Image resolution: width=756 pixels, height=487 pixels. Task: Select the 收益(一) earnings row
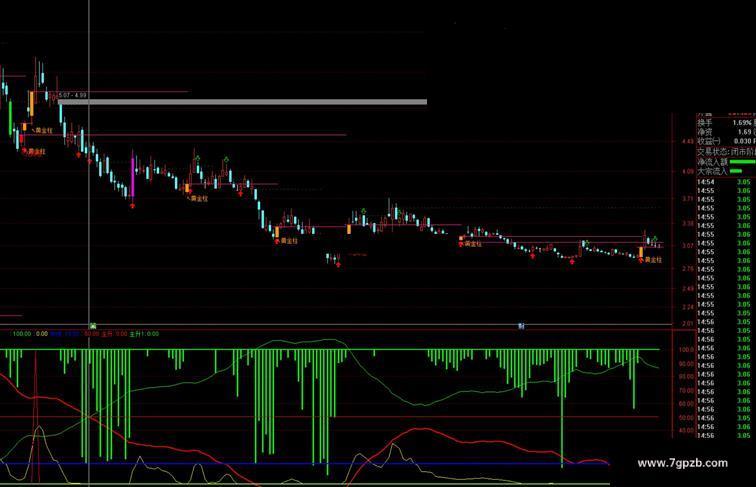[726, 141]
